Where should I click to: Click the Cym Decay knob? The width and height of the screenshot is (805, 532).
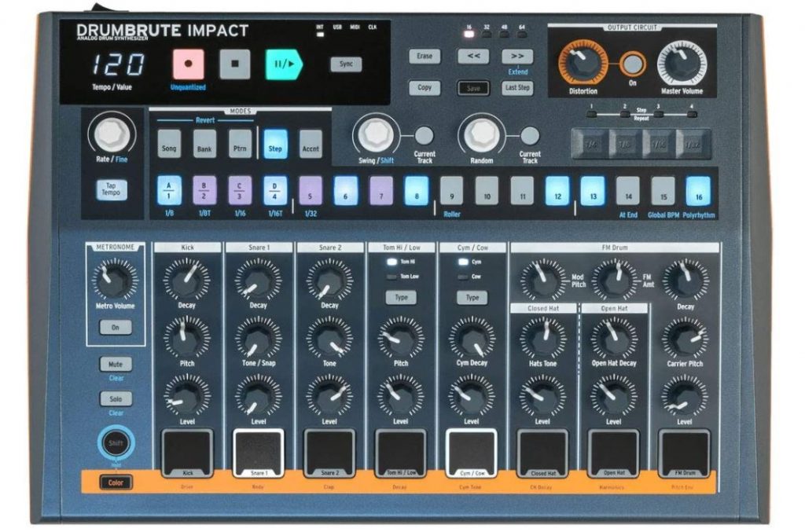[x=472, y=338]
